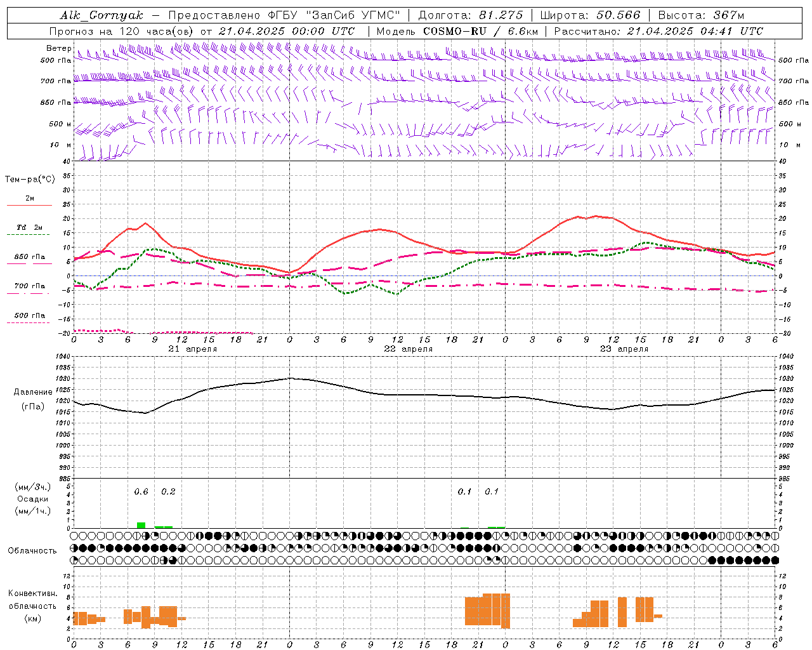The width and height of the screenshot is (812, 650).
Task: Click the 'Осадки' precipitation label
Action: pos(33,499)
